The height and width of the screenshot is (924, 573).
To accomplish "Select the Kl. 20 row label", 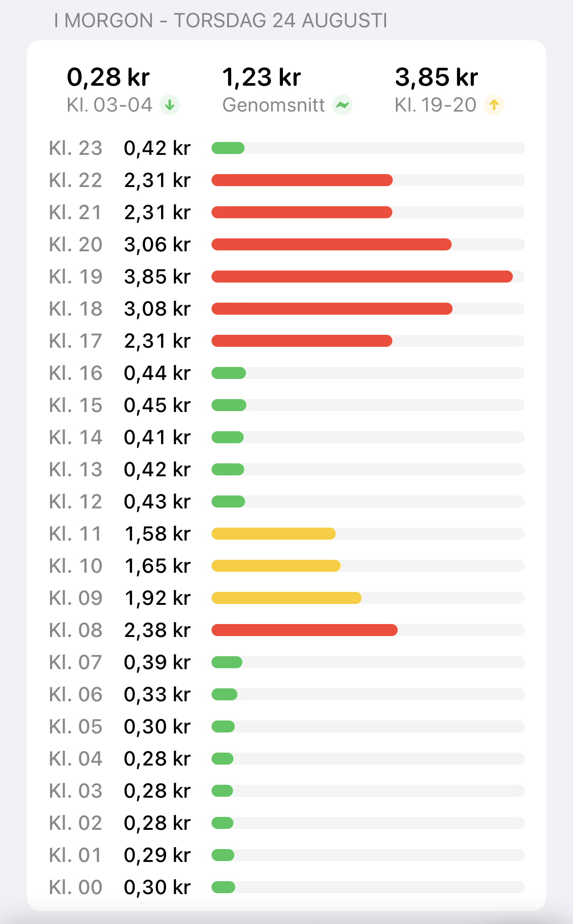I will 76,245.
